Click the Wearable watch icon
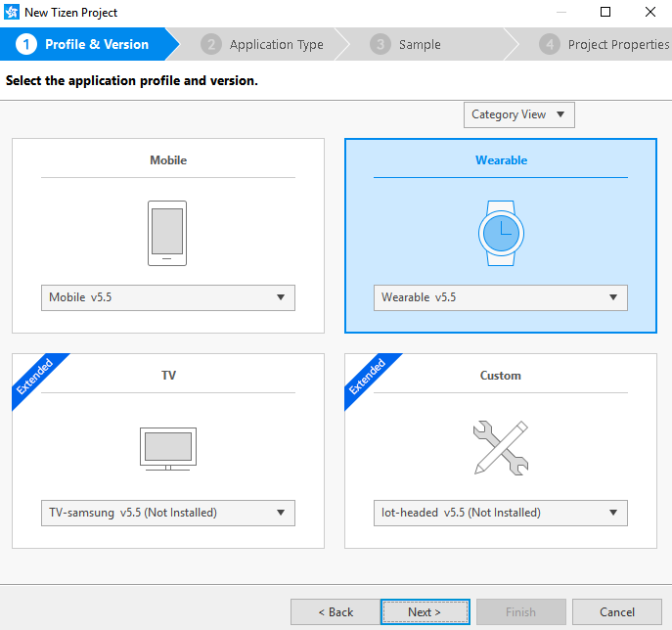 pos(501,233)
